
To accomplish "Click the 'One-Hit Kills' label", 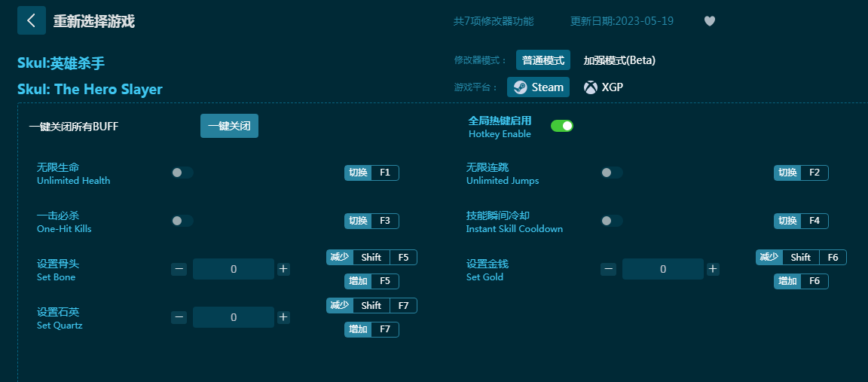I will pos(64,228).
